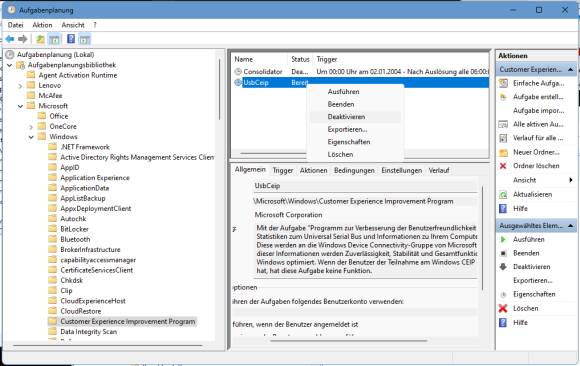Open the Ansicht menu in menu bar

click(73, 25)
